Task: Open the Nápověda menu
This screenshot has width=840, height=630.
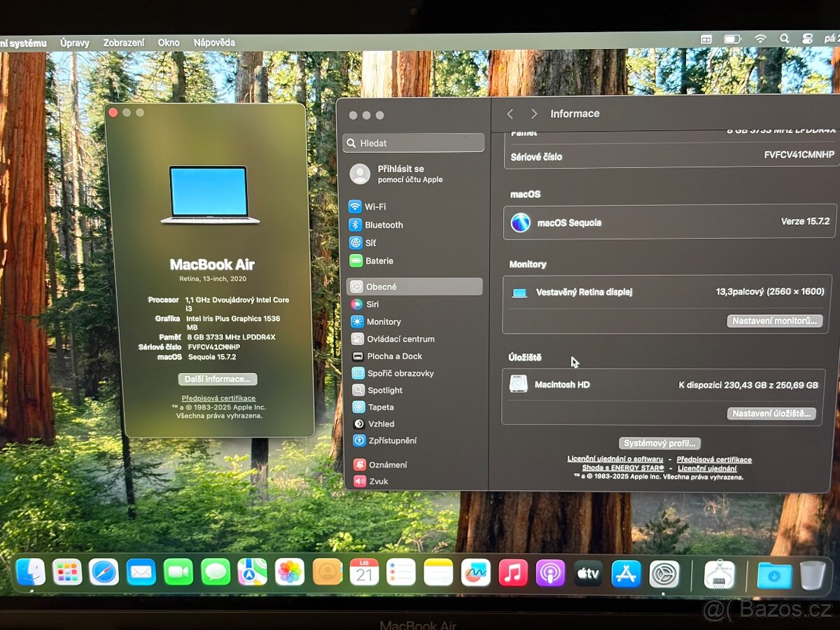Action: tap(213, 43)
